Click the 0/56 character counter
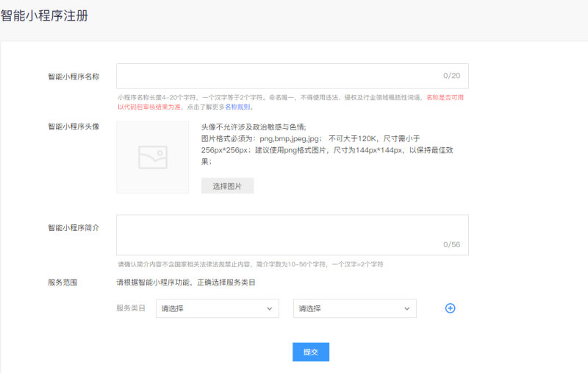This screenshot has height=373, width=588. (x=451, y=245)
